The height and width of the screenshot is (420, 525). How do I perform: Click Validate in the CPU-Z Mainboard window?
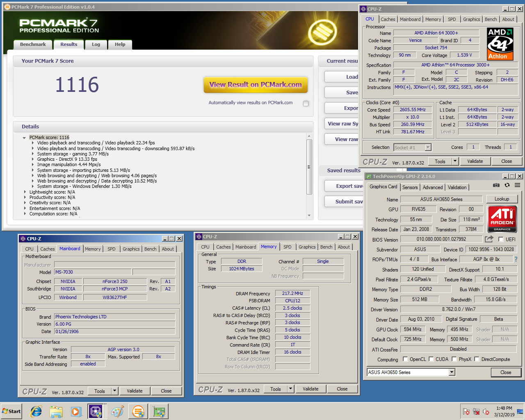click(x=135, y=391)
